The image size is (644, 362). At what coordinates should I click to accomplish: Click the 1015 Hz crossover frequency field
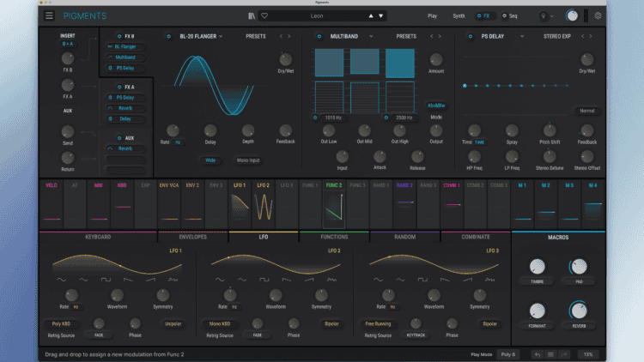click(333, 118)
